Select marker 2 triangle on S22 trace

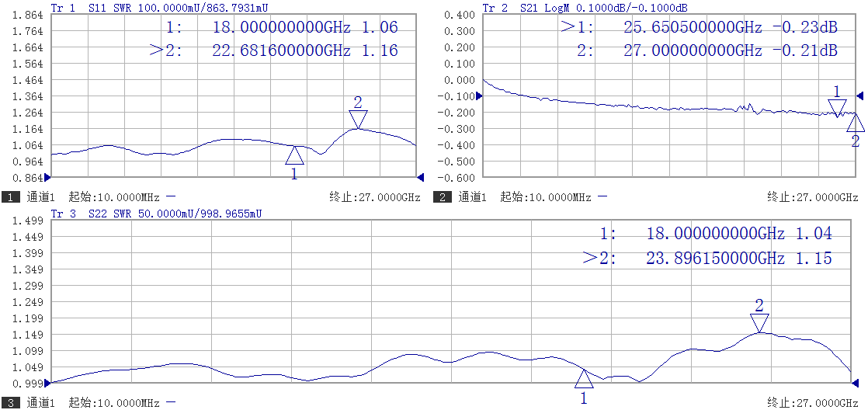click(759, 322)
